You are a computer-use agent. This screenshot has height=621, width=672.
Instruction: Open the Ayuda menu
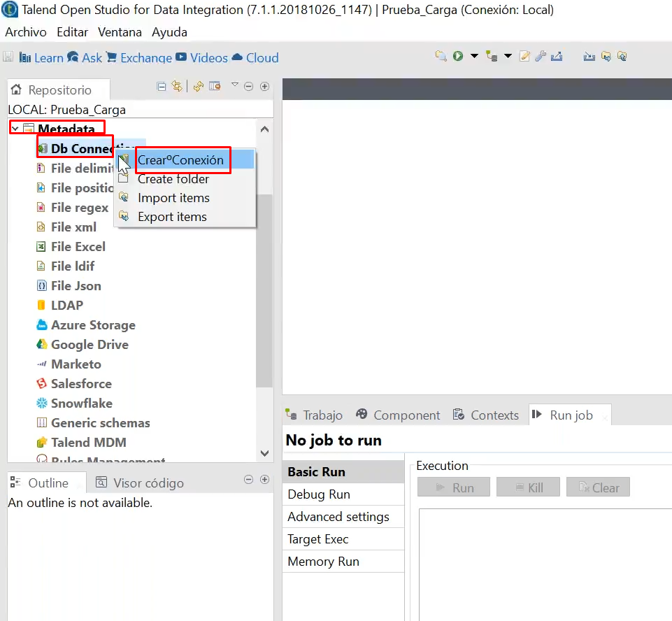tap(169, 32)
